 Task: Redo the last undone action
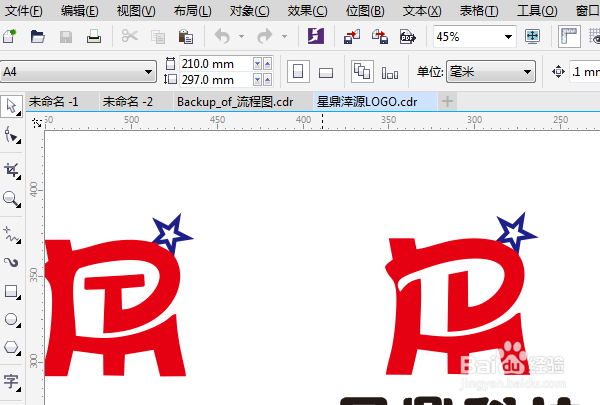pos(265,37)
